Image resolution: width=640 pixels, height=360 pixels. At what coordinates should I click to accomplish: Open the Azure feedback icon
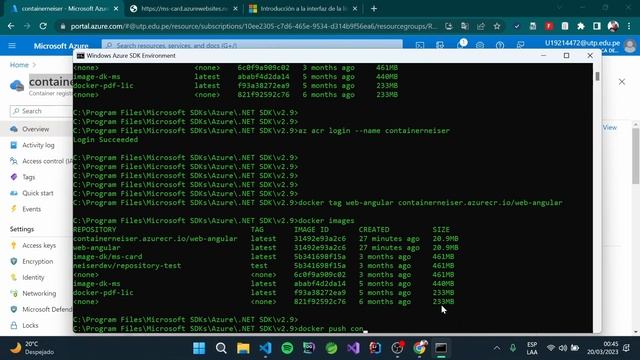click(520, 45)
